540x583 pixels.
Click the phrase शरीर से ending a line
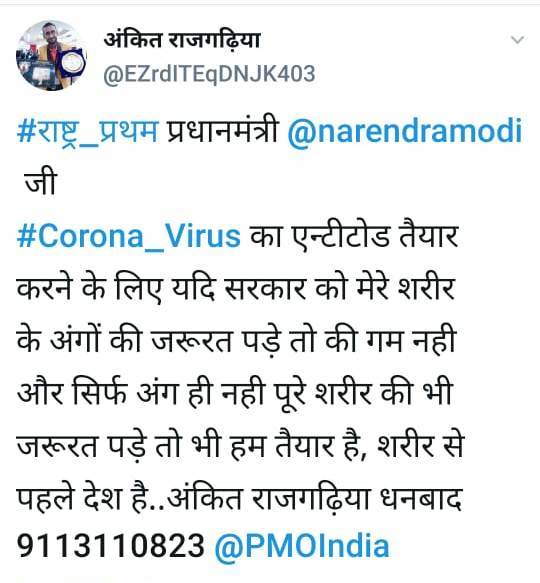click(x=421, y=443)
